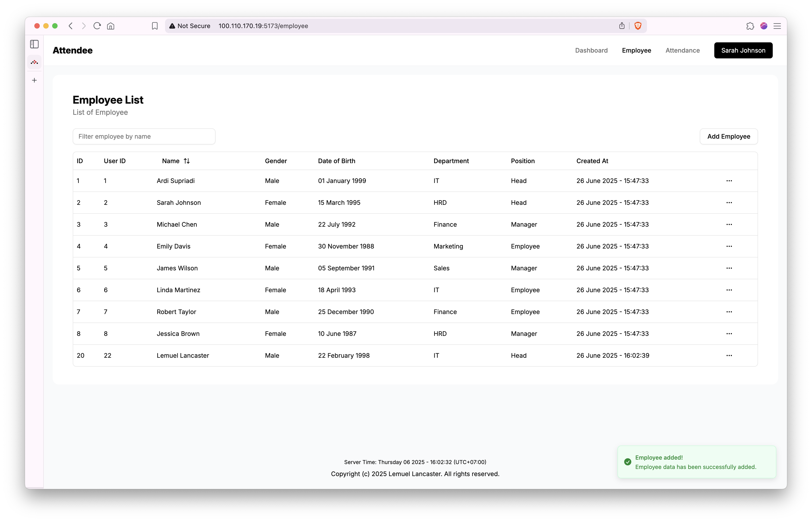Click the green success check icon in toast

point(628,462)
